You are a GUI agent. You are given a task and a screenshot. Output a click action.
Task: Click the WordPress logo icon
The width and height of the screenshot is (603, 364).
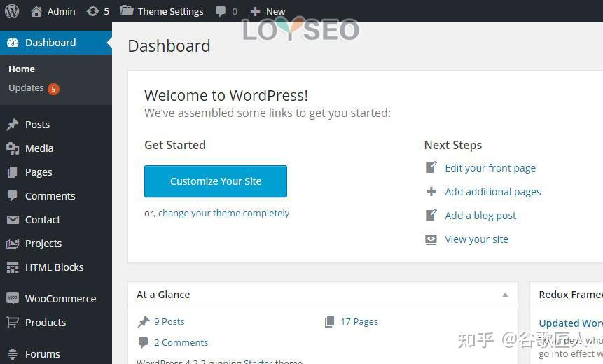pyautogui.click(x=12, y=11)
